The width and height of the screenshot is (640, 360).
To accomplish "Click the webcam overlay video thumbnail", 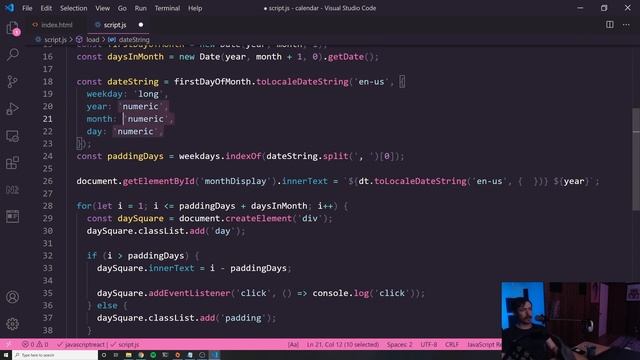I will 571,320.
